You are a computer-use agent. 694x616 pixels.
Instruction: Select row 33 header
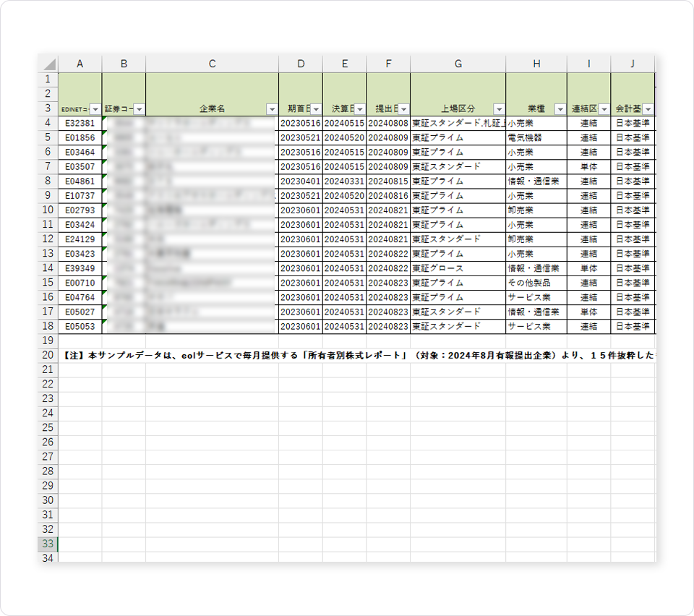[48, 544]
